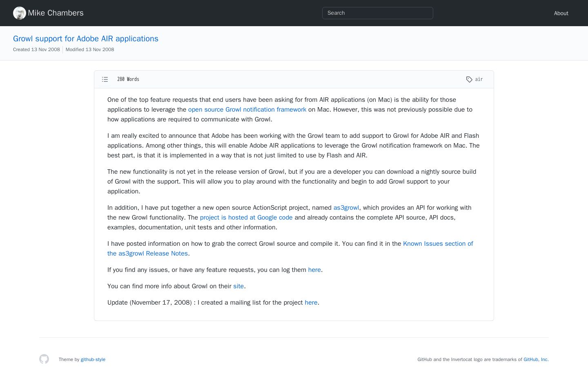This screenshot has height=368, width=588.
Task: Open the post title 'Growl support for Adobe AIR applications'
Action: click(x=86, y=38)
